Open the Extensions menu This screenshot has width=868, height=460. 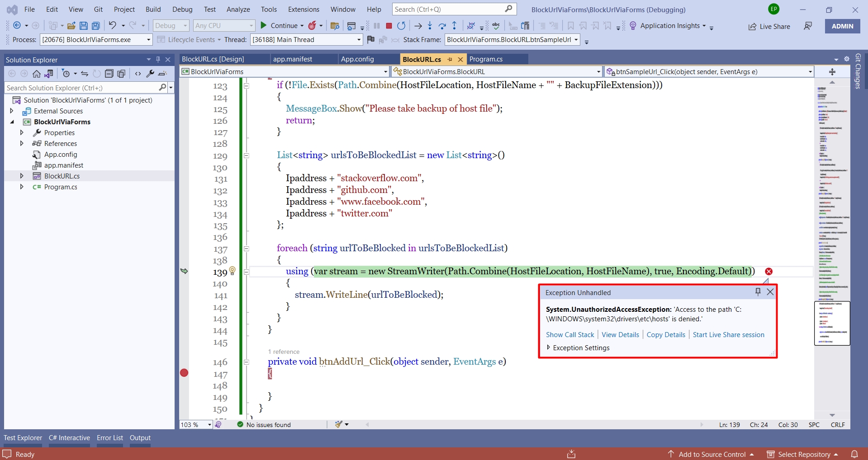coord(304,9)
